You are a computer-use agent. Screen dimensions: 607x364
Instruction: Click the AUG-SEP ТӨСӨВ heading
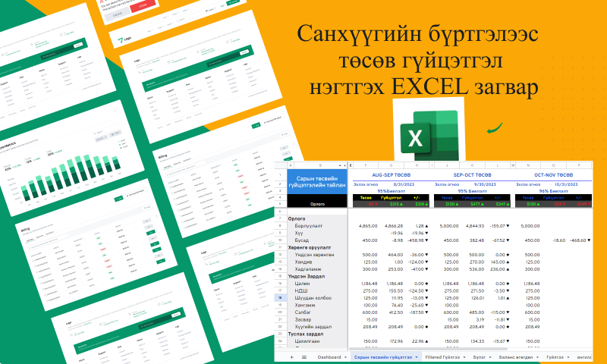click(391, 175)
